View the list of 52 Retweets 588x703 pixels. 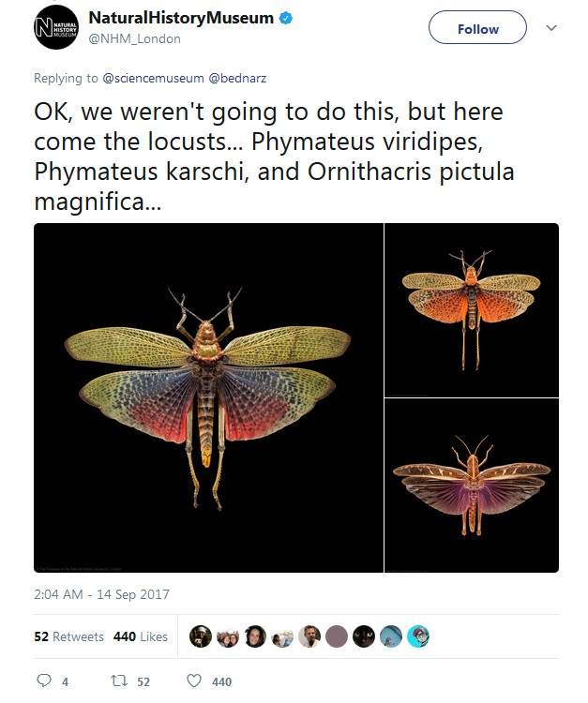point(68,636)
